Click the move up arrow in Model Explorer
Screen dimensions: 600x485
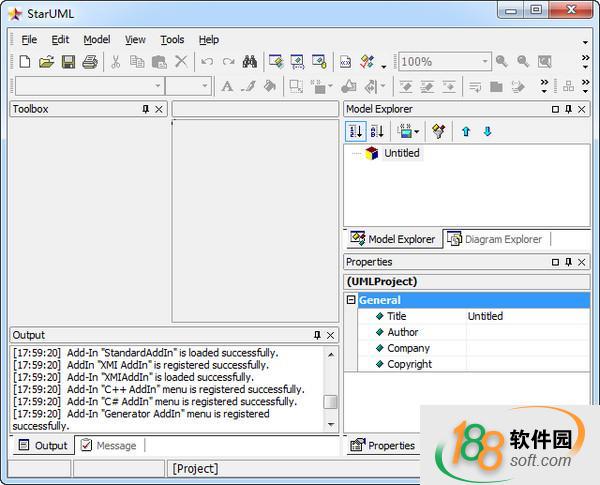pyautogui.click(x=466, y=132)
